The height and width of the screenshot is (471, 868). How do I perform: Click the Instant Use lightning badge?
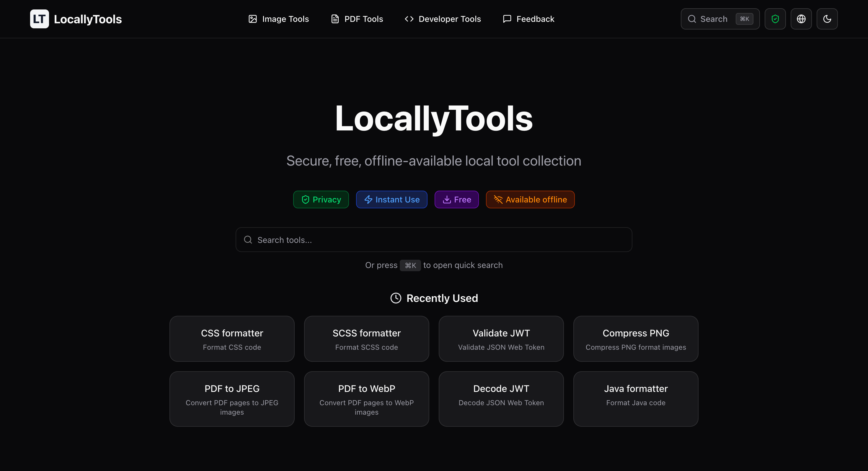click(x=391, y=199)
